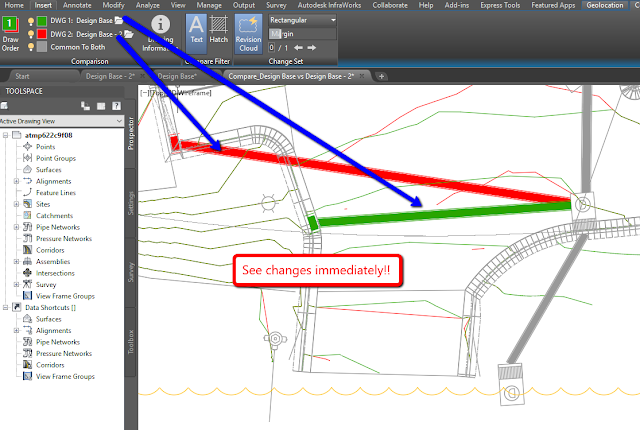Close the Compare_Design Base tab
The height and width of the screenshot is (430, 640).
tap(362, 76)
